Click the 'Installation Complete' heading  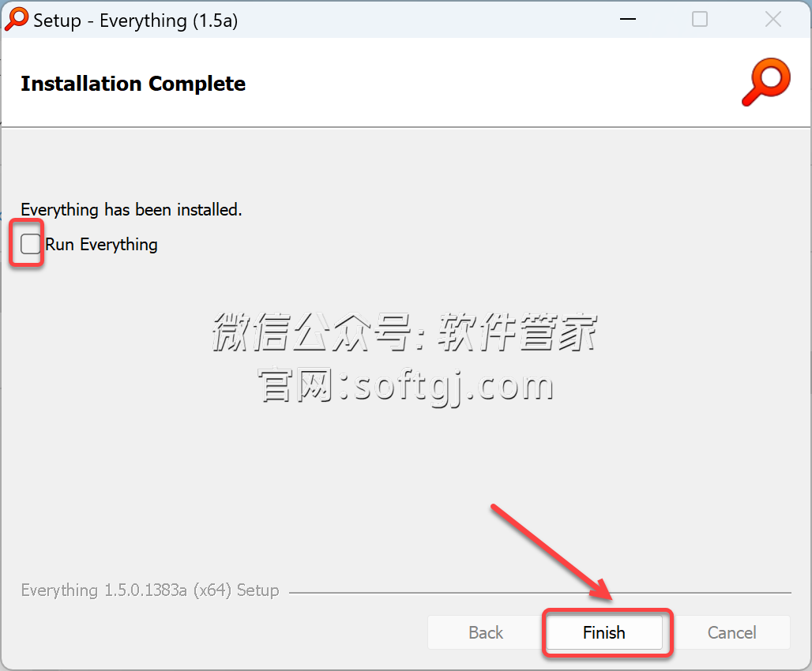[133, 84]
